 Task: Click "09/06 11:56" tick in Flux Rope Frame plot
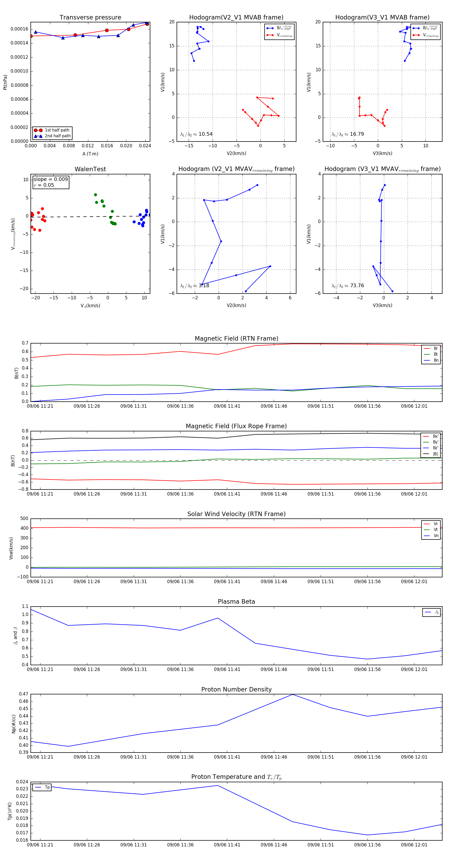(x=367, y=494)
